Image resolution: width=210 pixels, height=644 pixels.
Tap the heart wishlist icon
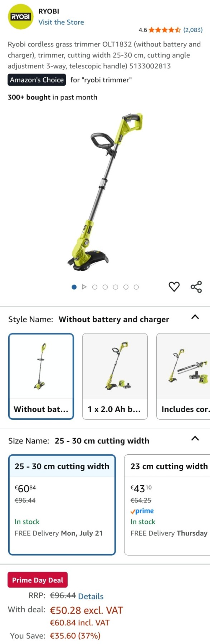pyautogui.click(x=174, y=287)
